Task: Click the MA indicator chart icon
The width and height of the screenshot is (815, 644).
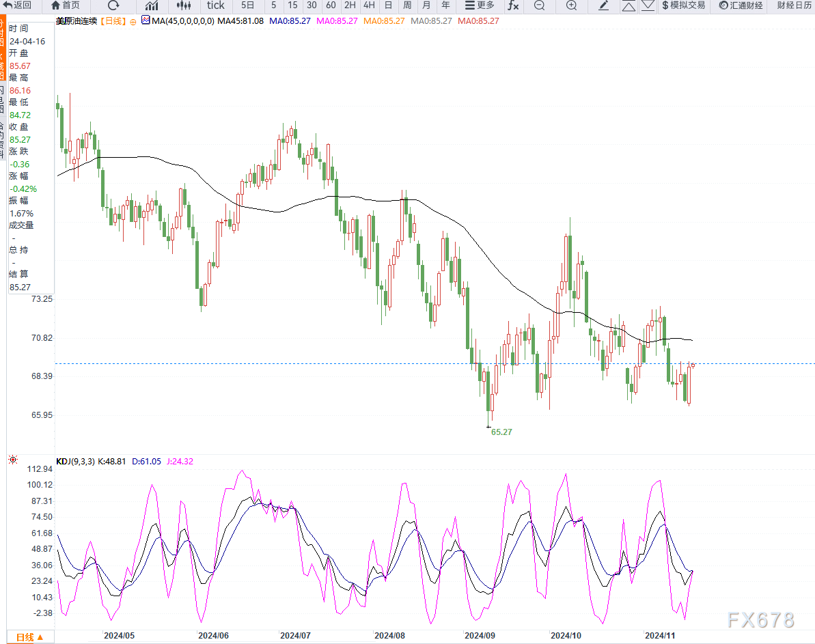Action: coord(146,21)
